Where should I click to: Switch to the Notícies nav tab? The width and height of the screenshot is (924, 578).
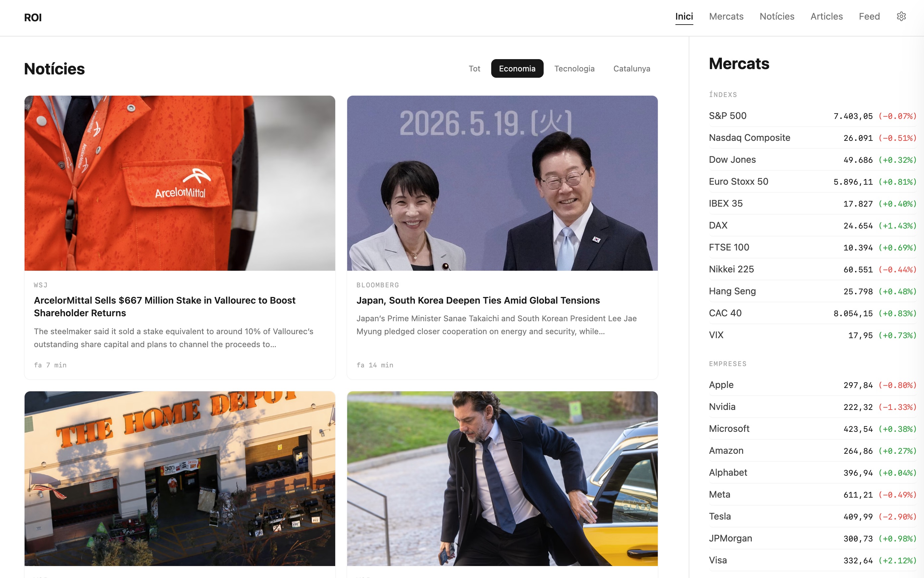[777, 16]
